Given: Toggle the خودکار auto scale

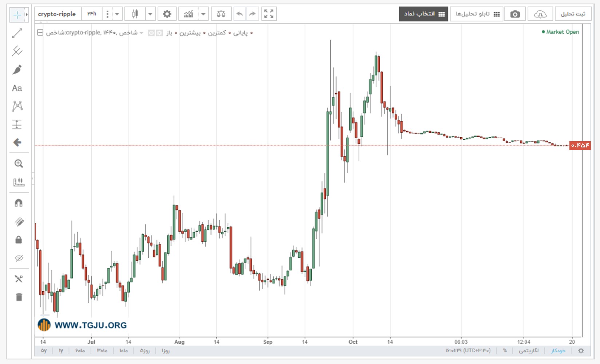Looking at the screenshot, I should point(558,351).
